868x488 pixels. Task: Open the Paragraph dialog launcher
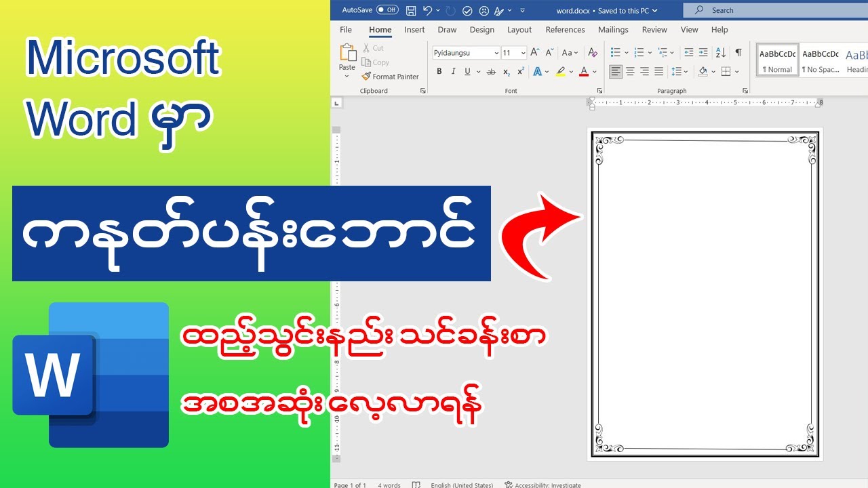tap(745, 91)
